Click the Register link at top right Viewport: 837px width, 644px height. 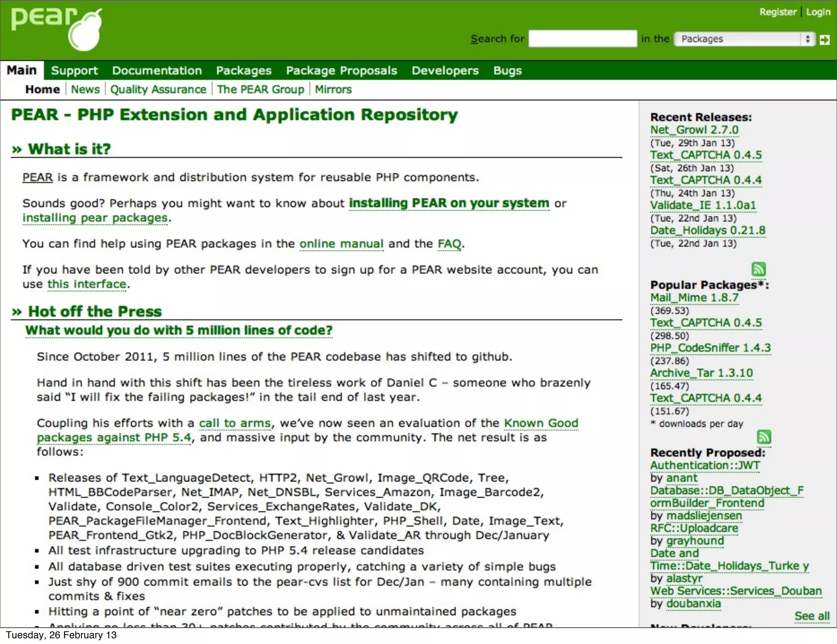tap(778, 12)
